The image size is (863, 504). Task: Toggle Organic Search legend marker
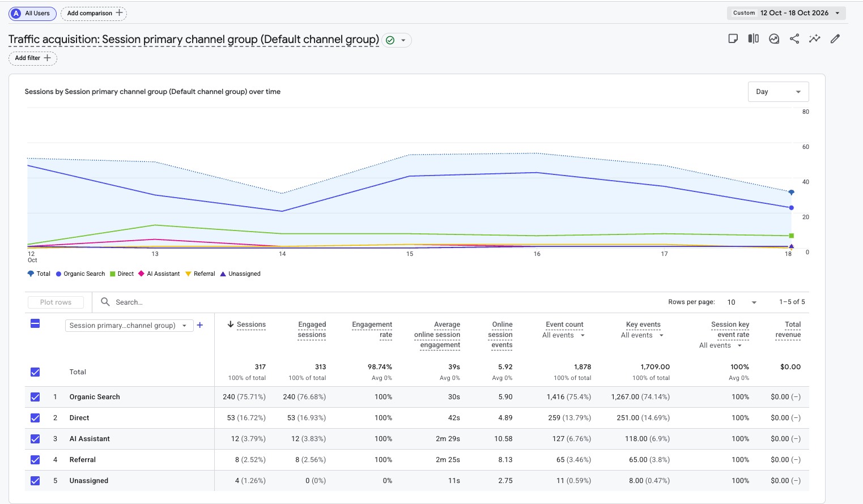click(x=58, y=274)
